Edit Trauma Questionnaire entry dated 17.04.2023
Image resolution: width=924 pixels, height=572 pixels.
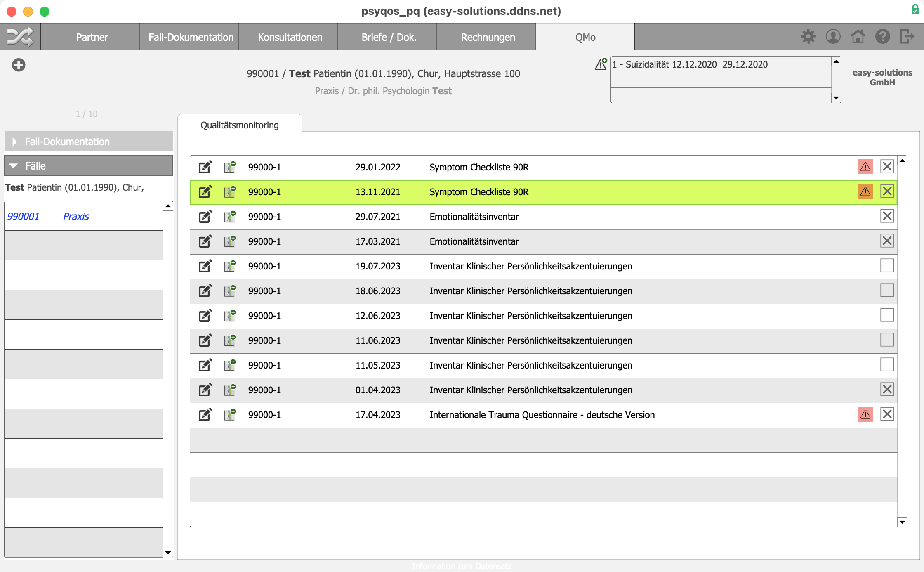(205, 414)
